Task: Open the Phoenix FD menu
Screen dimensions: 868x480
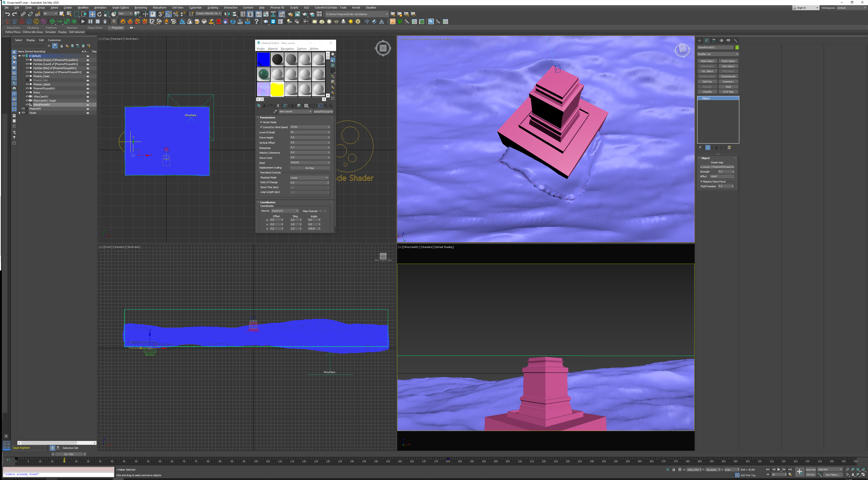Action: coord(277,7)
